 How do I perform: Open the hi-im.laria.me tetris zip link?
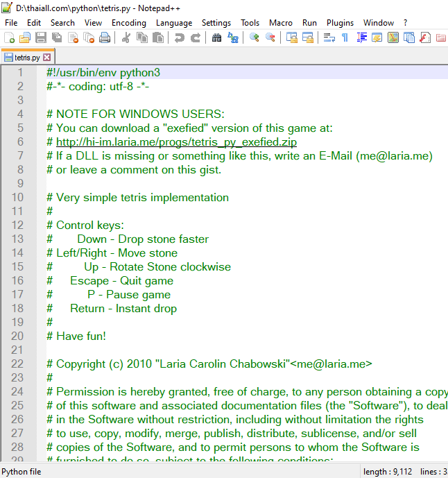176,142
